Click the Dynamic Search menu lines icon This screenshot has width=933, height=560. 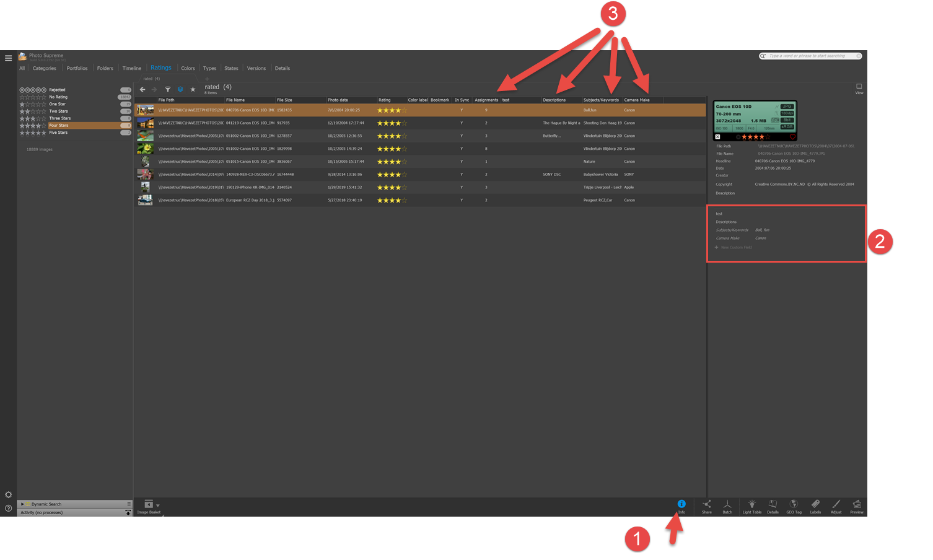point(129,504)
